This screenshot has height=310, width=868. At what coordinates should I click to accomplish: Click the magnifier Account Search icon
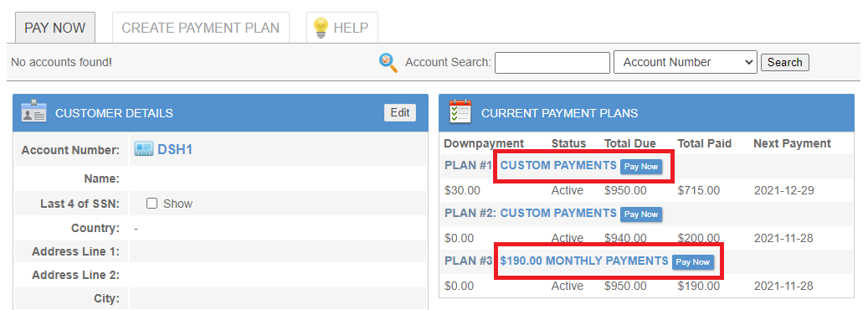click(x=388, y=63)
